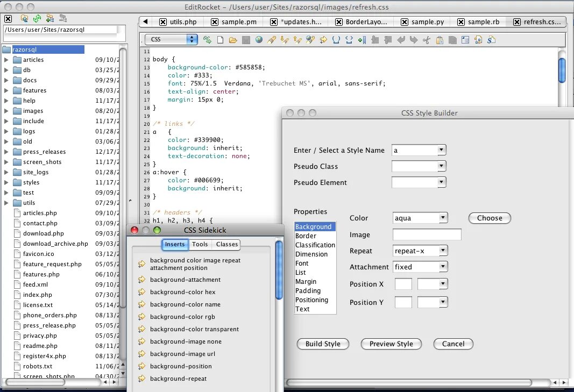Screen dimensions: 574x392
Task: Click the scissors cut toolbar icon
Action: (427, 40)
